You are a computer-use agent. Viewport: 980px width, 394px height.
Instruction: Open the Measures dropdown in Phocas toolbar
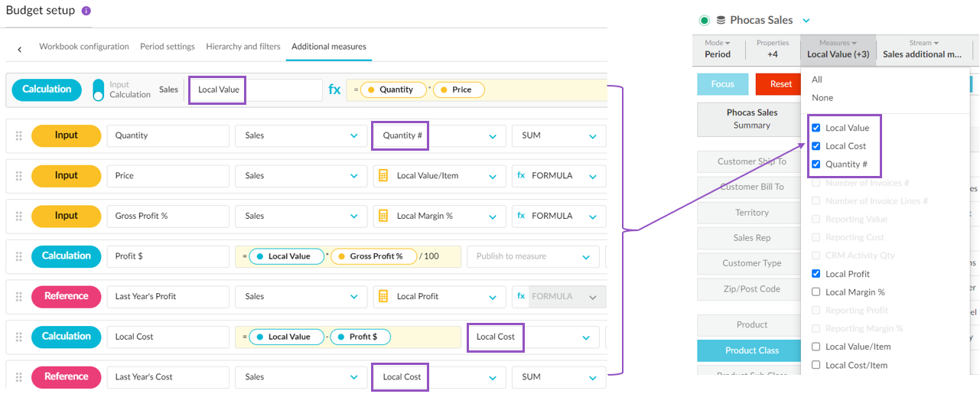pos(838,49)
